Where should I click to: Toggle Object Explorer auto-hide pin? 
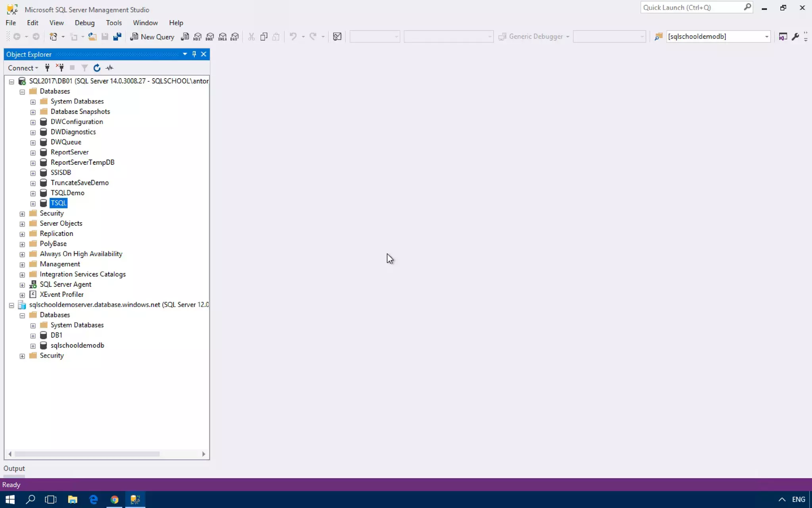(x=194, y=54)
